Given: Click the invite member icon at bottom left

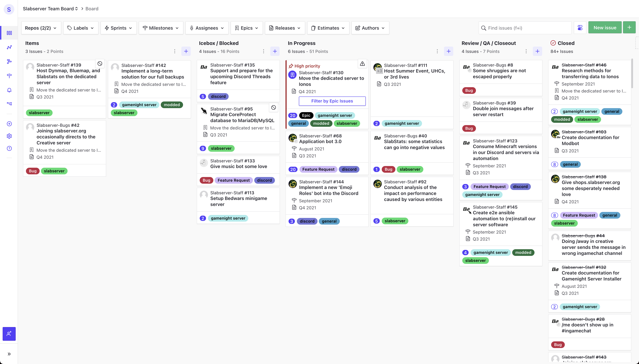Looking at the screenshot, I should pos(9,334).
